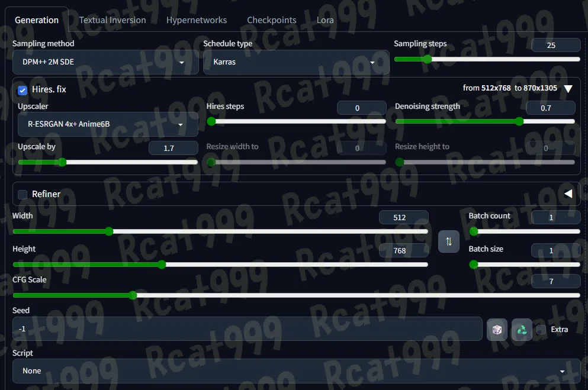
Task: Click the Denoising strength slider
Action: coord(485,121)
